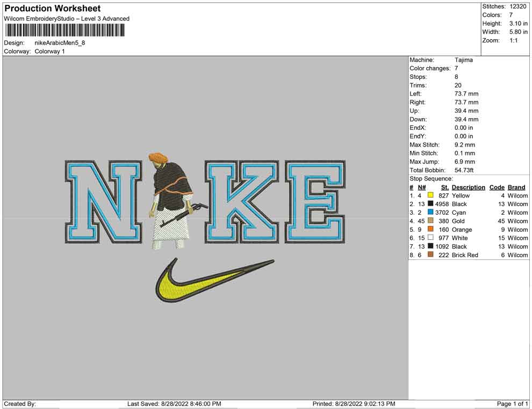Viewport: 532px width, 409px height.
Task: Select the Cyan color swatch in row 3
Action: (430, 213)
